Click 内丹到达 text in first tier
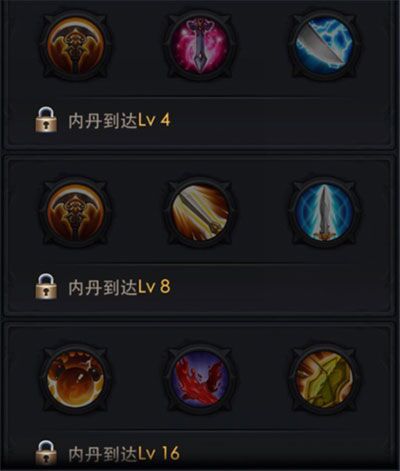Viewport: 400px width, 471px height. click(x=103, y=120)
